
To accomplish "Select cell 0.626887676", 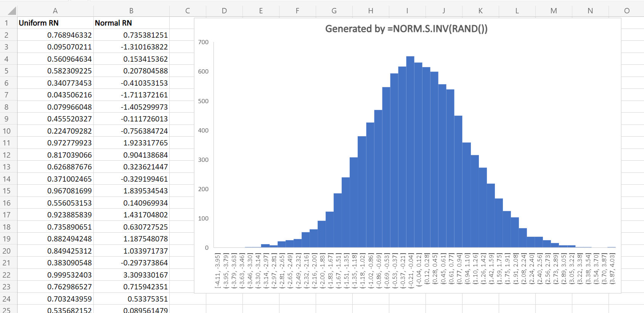I will [x=55, y=167].
